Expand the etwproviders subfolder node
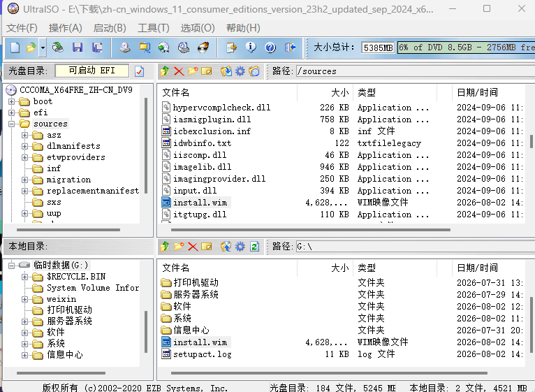 tap(25, 157)
